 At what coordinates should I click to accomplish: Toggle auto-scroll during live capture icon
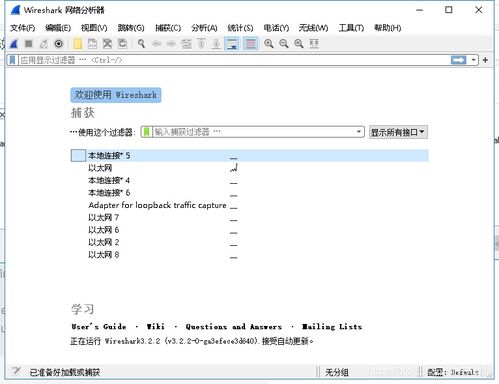(232, 44)
